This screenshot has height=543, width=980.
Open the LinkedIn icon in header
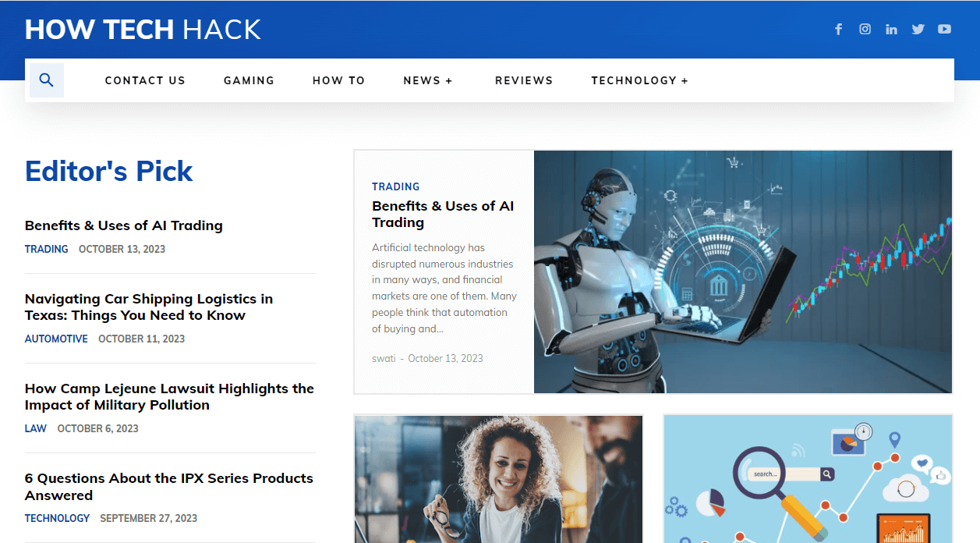891,29
